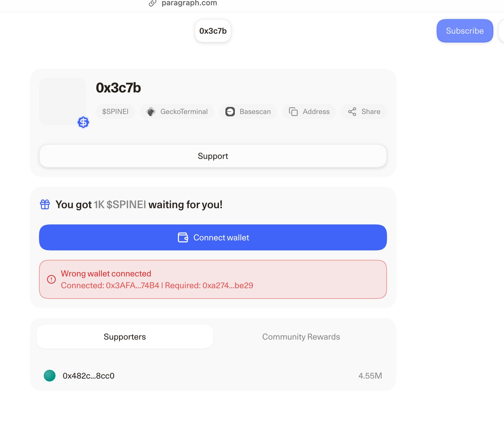Click the Basescan link label

pyautogui.click(x=255, y=112)
